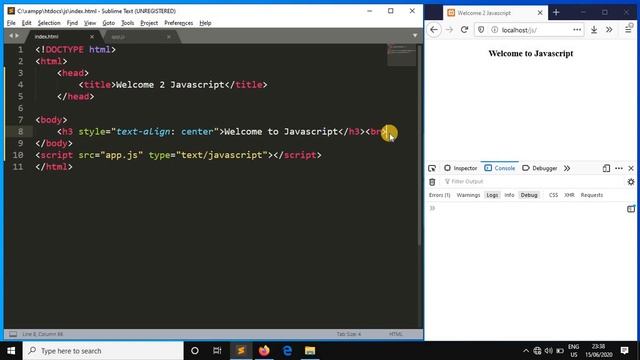This screenshot has height=360, width=640.
Task: Reload the localhost page in Firefox
Action: click(464, 30)
